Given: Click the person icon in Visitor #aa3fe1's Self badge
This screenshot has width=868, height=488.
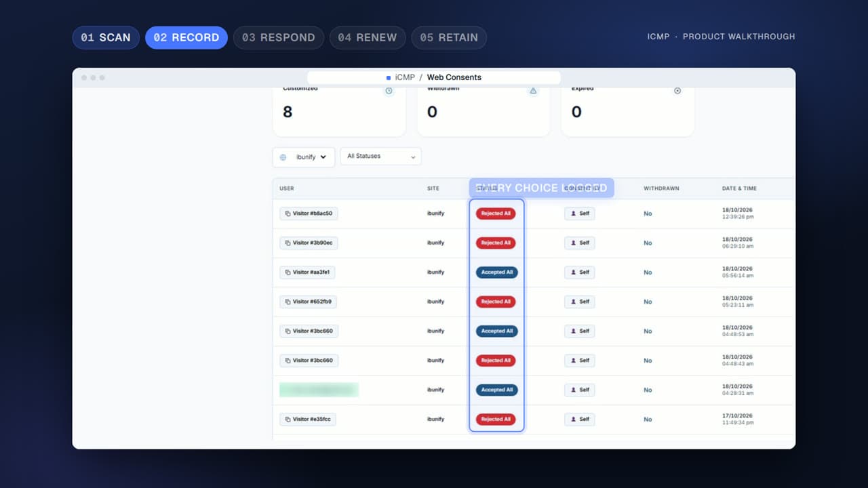Looking at the screenshot, I should [574, 272].
